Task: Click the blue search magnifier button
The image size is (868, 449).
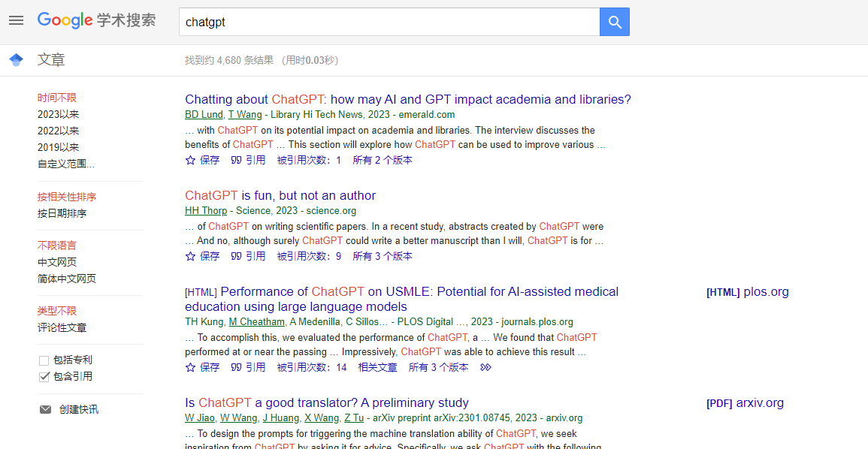Action: pos(614,21)
